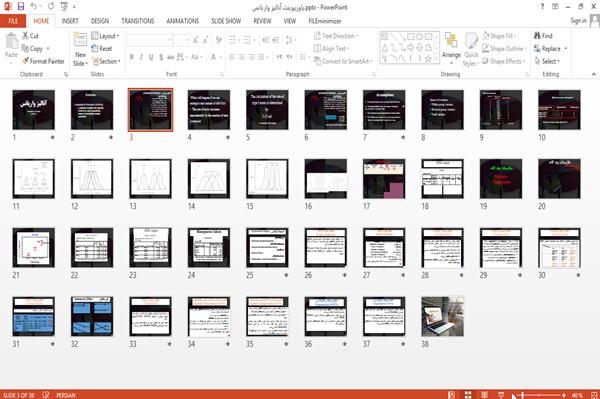Open the Shape Outline dropdown
Viewport: 600px width, 399px height.
click(504, 49)
